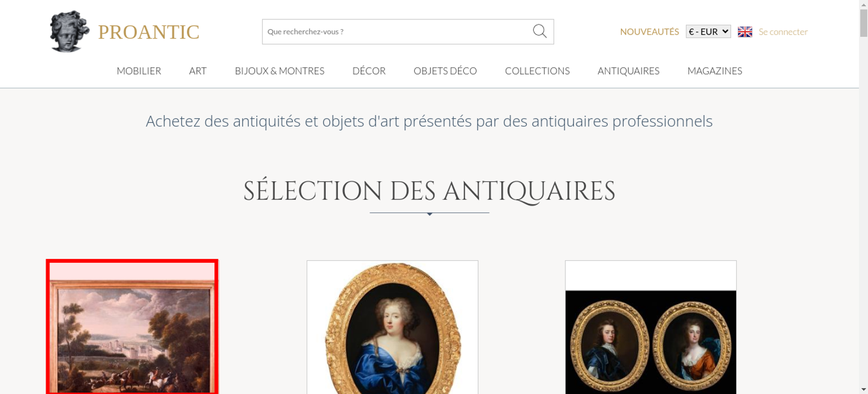
Task: Click the page vertical scrollbar thumb
Action: 864,23
